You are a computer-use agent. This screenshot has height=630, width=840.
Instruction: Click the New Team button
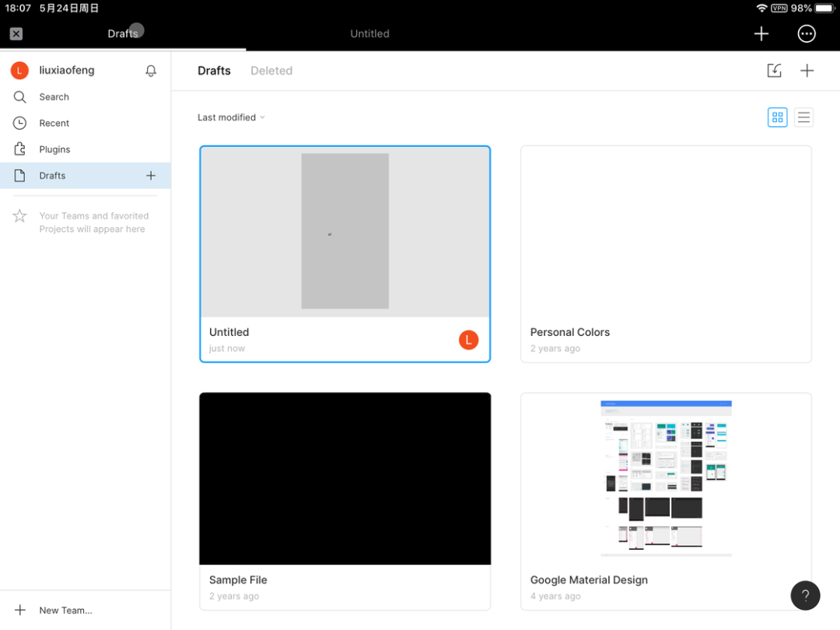pos(65,611)
